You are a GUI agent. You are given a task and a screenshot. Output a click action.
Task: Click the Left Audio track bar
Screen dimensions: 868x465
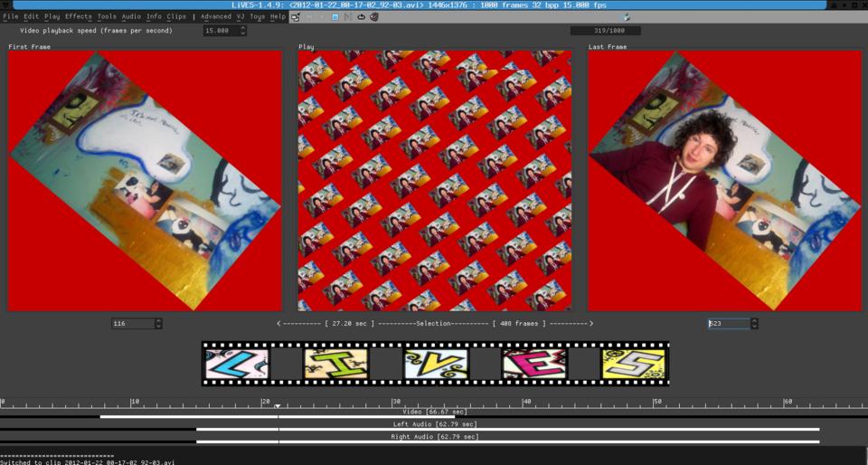coord(506,429)
